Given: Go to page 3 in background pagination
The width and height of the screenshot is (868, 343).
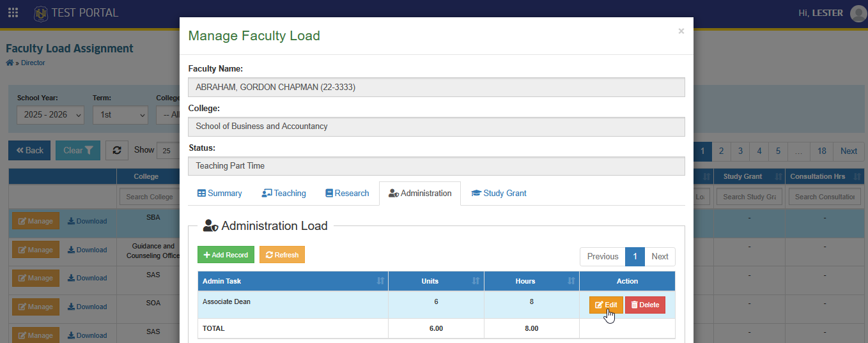Looking at the screenshot, I should click(740, 151).
